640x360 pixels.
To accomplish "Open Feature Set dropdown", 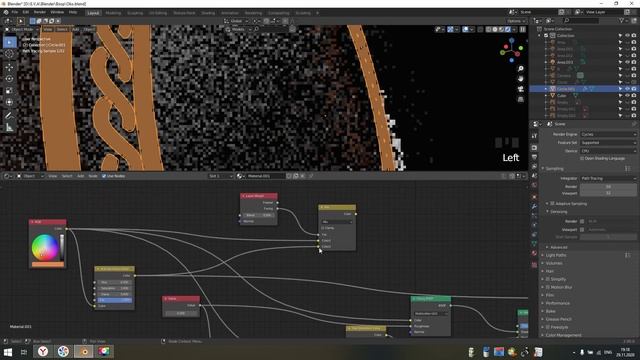I will coord(608,142).
